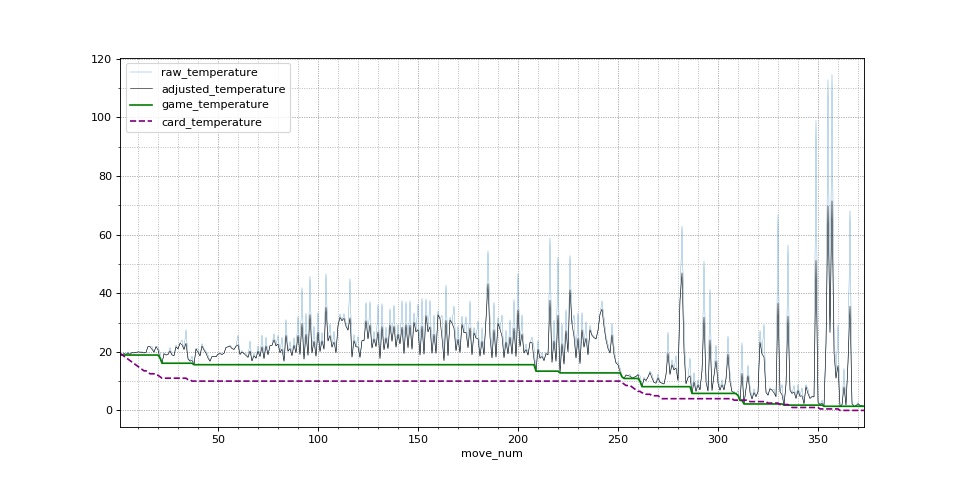
Task: Click the 350 x-axis tick label
Action: (x=818, y=438)
